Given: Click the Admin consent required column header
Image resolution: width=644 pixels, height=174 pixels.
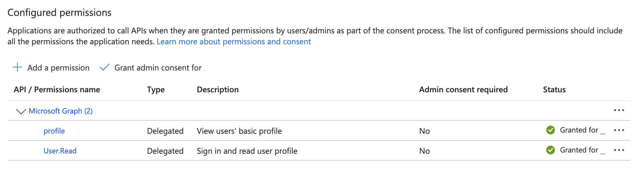Looking at the screenshot, I should click(463, 90).
